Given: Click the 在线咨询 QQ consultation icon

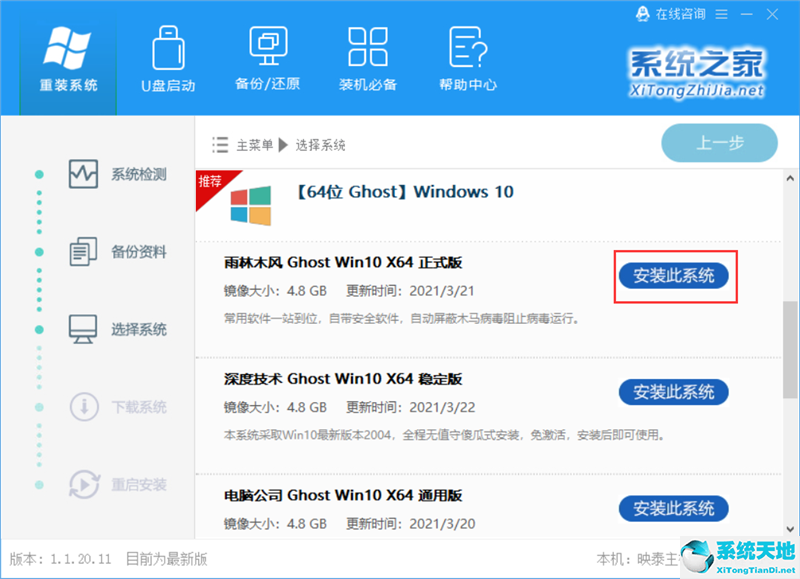Looking at the screenshot, I should point(641,13).
